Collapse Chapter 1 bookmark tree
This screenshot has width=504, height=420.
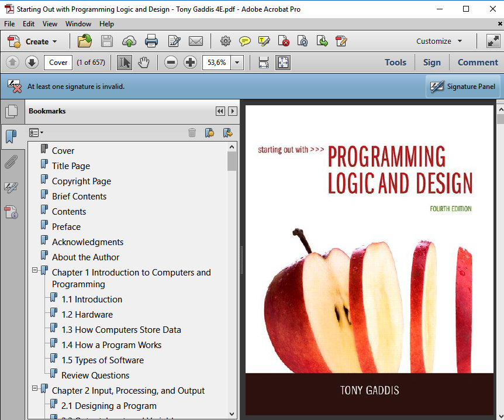tap(34, 270)
